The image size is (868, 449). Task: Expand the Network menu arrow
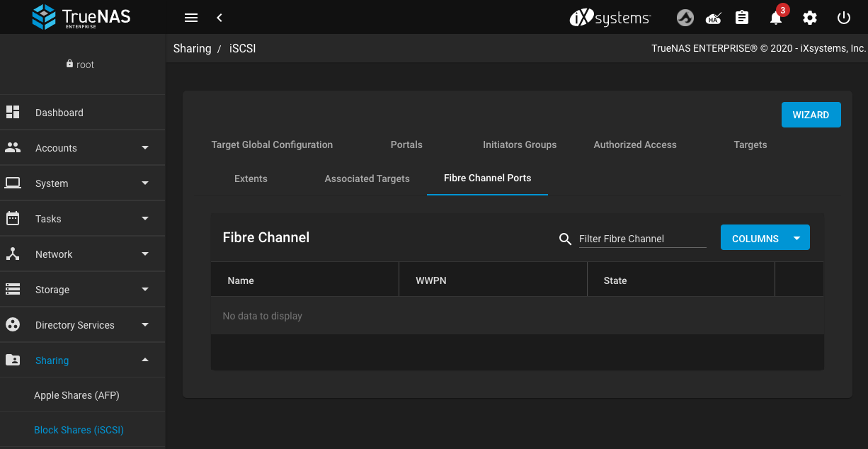click(x=145, y=254)
